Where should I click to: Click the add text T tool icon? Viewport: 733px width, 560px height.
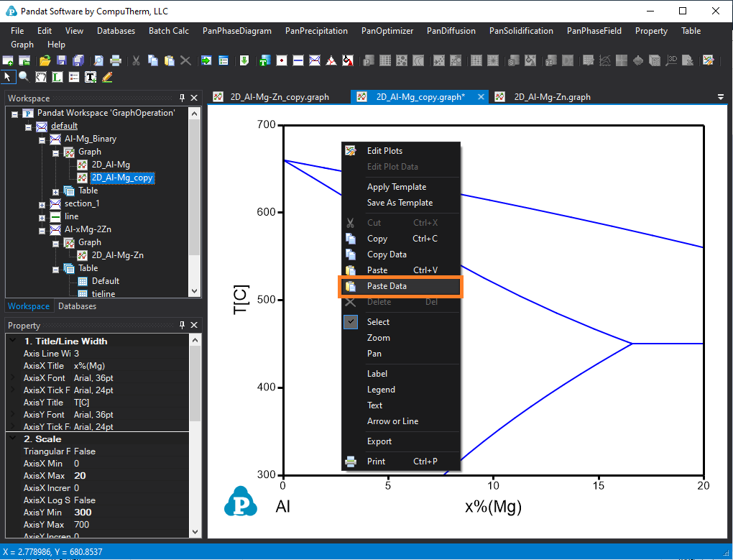click(91, 77)
